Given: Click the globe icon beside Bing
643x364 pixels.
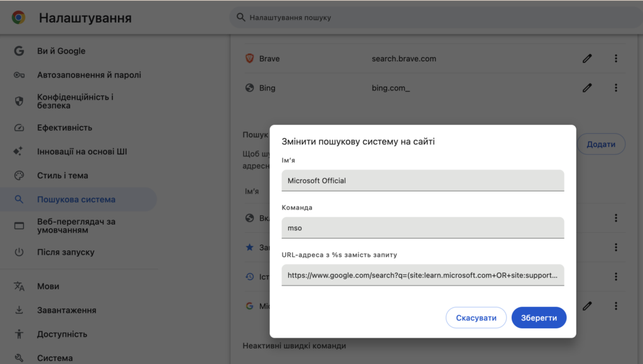Looking at the screenshot, I should [249, 88].
